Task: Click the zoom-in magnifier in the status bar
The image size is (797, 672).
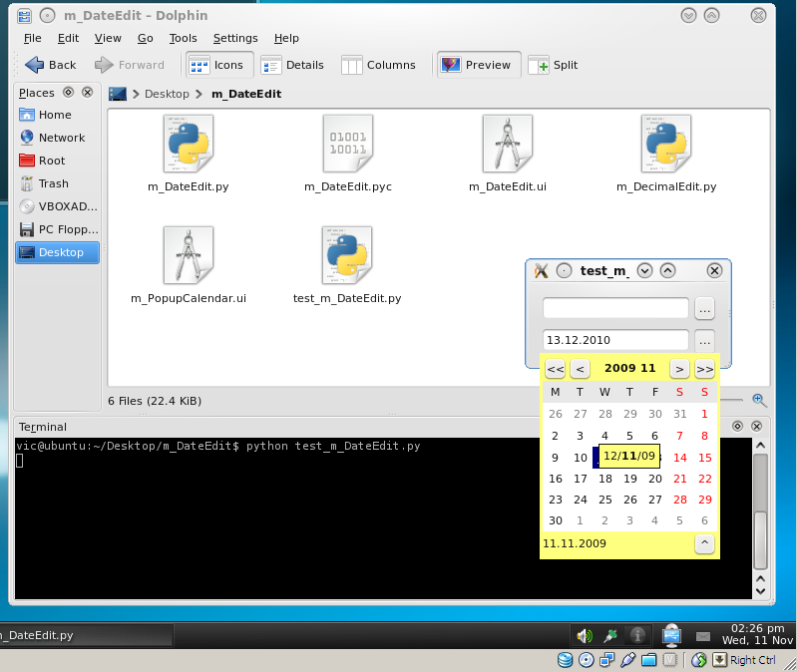Action: click(759, 400)
